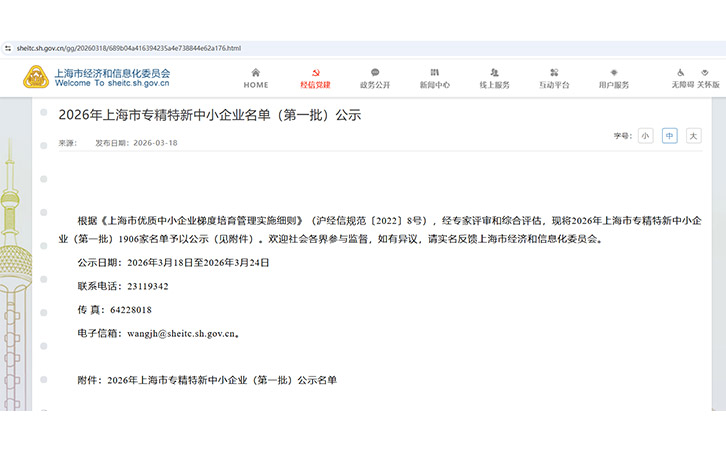Go to HOME menu label

[x=256, y=85]
